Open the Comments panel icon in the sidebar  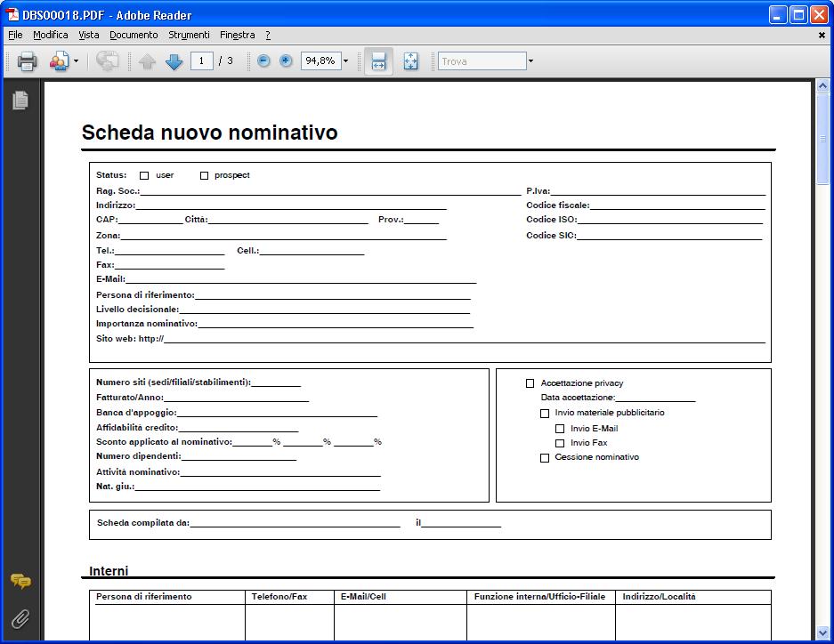[20, 581]
